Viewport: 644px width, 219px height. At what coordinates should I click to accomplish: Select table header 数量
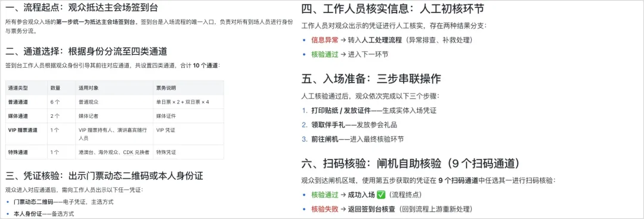55,87
